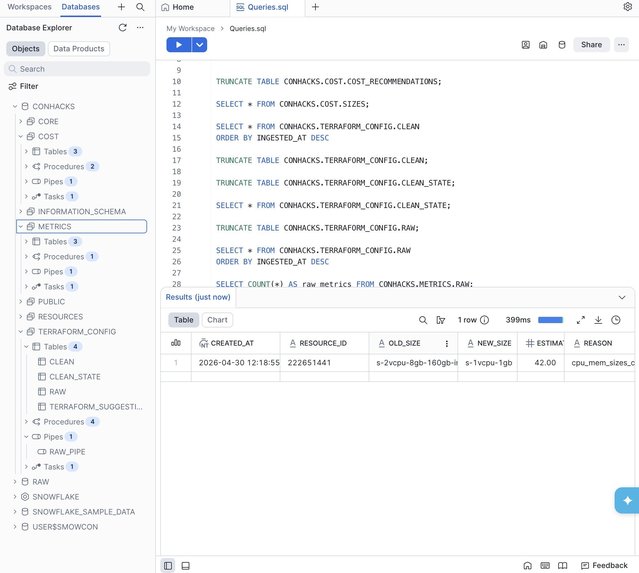Image resolution: width=639 pixels, height=573 pixels.
Task: Switch to the Databases tab
Action: click(81, 7)
